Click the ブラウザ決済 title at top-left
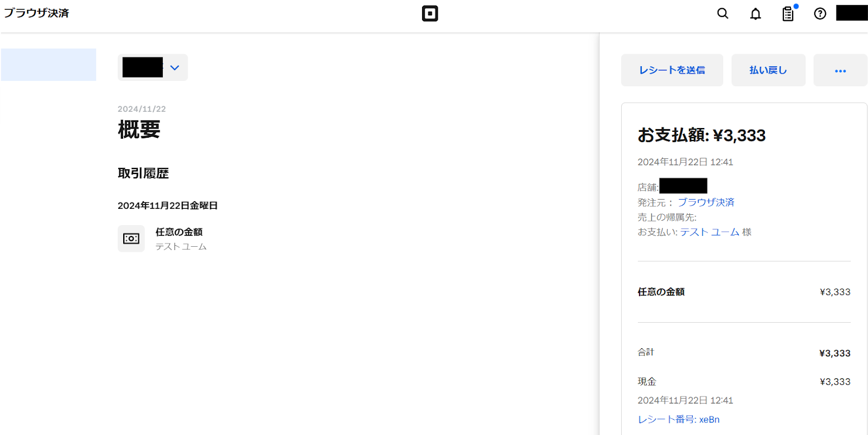 [x=37, y=13]
